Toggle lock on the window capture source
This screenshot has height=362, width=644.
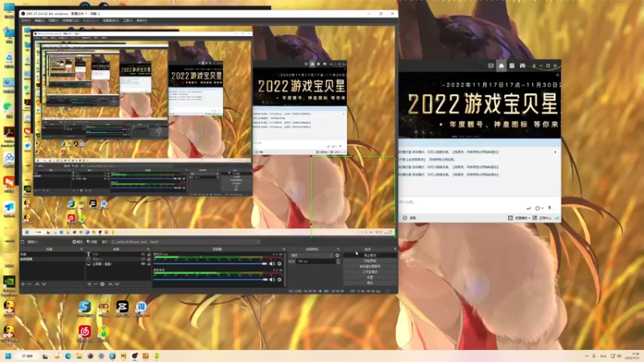149,259
